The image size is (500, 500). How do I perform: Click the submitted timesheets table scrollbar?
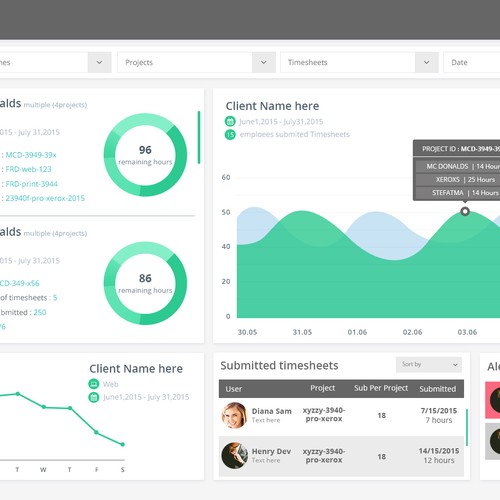tap(467, 427)
